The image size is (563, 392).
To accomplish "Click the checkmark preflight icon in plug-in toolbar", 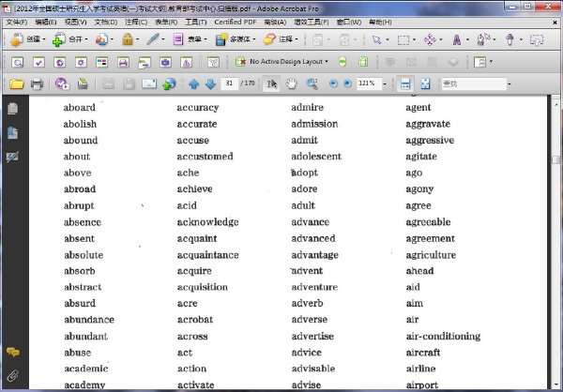I will [x=38, y=63].
